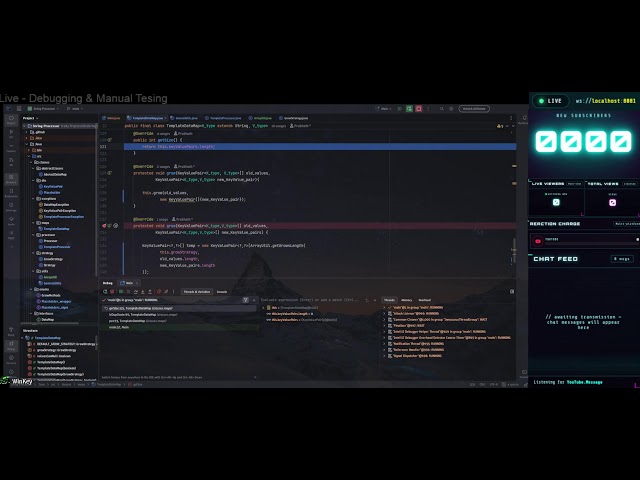The image size is (640, 480).
Task: Collapse the exceptions package in project tree
Action: 34,198
